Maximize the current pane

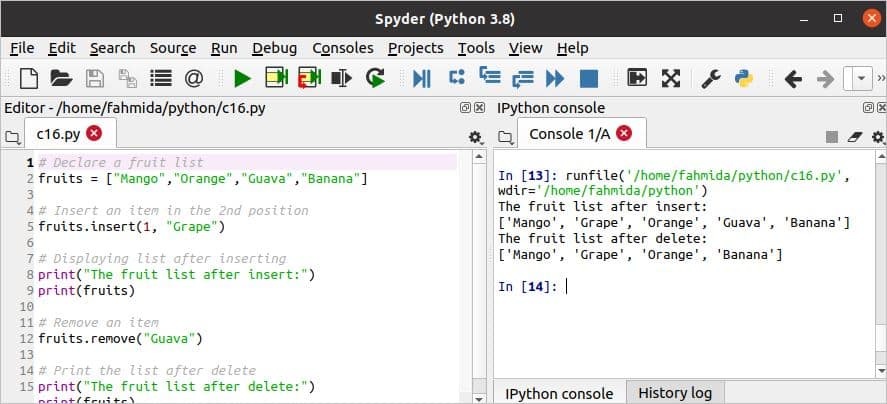(x=638, y=78)
